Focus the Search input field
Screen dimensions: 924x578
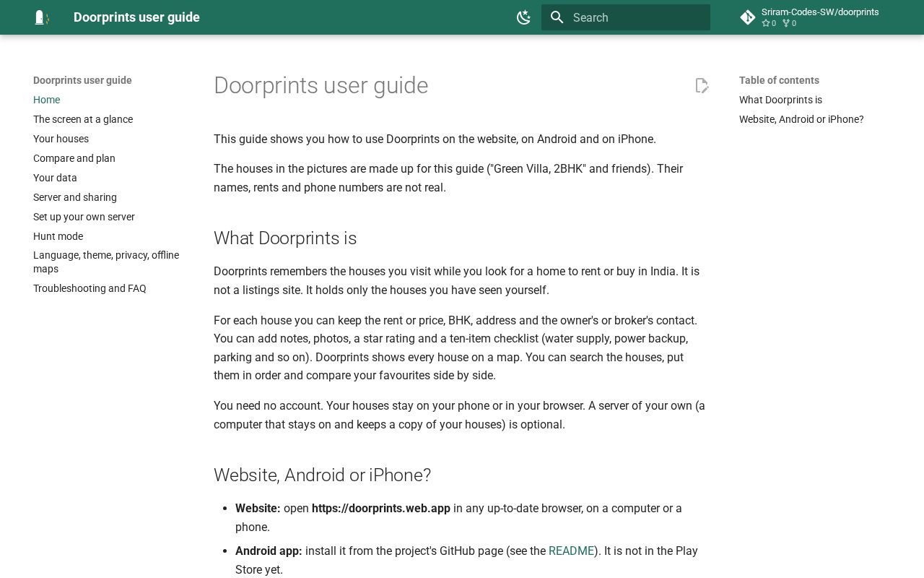click(626, 17)
